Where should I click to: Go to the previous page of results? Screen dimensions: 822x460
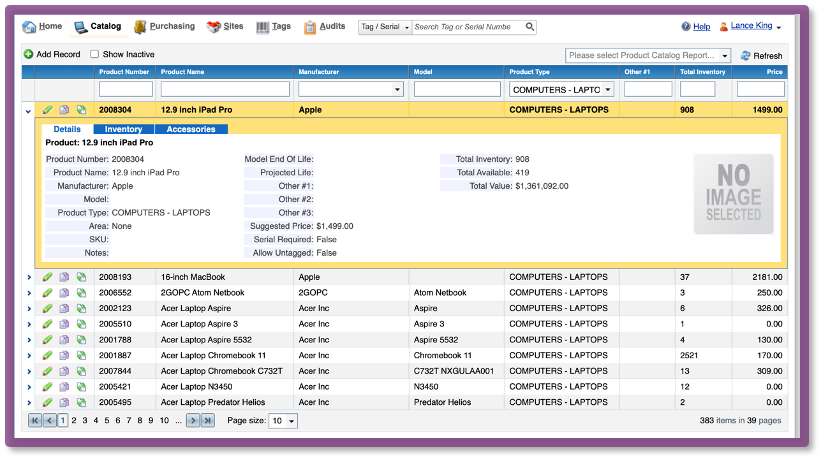click(50, 421)
